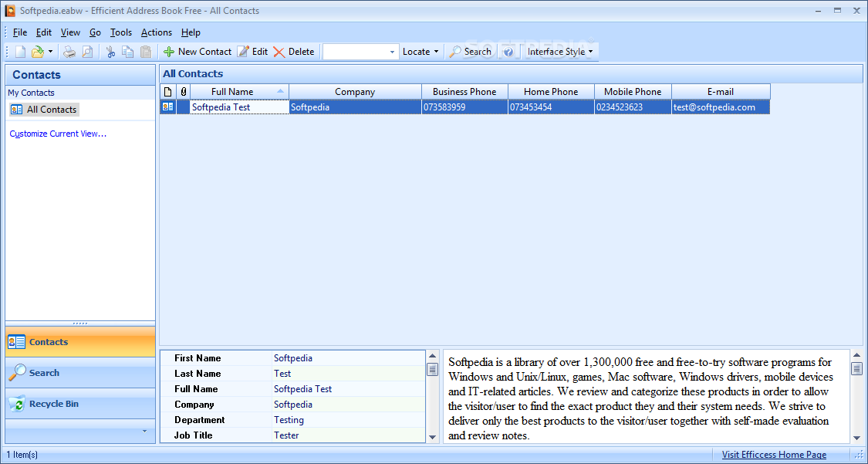Click business phone 073583959
This screenshot has width=868, height=464.
[x=464, y=107]
